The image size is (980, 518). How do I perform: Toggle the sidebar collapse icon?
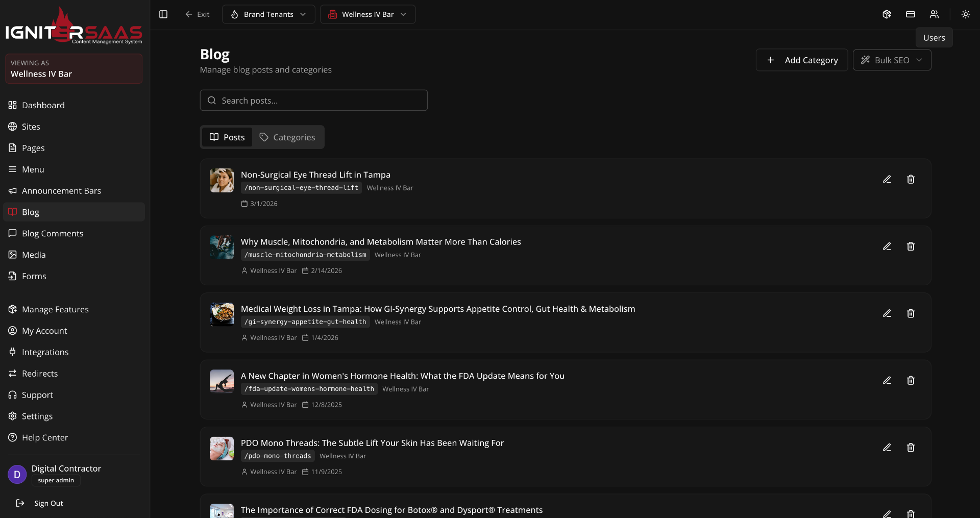coord(163,14)
